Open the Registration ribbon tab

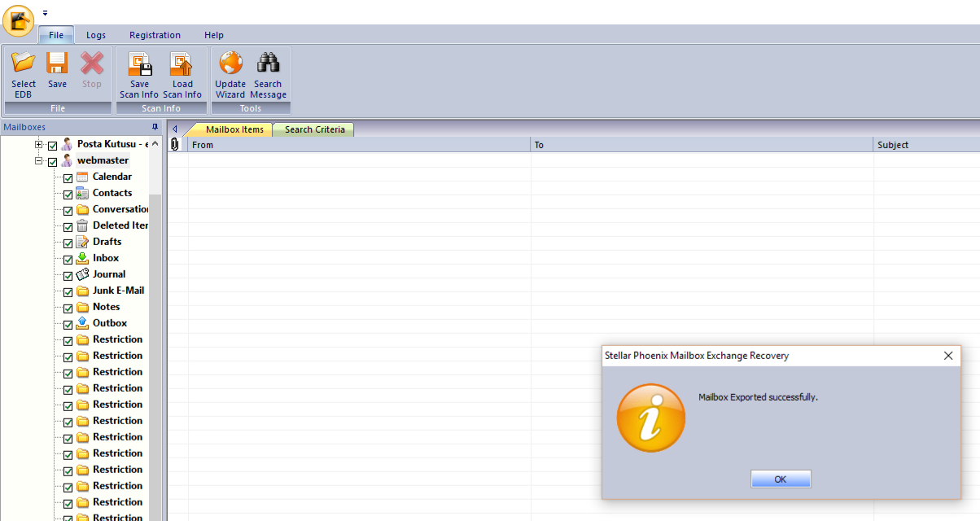click(155, 35)
